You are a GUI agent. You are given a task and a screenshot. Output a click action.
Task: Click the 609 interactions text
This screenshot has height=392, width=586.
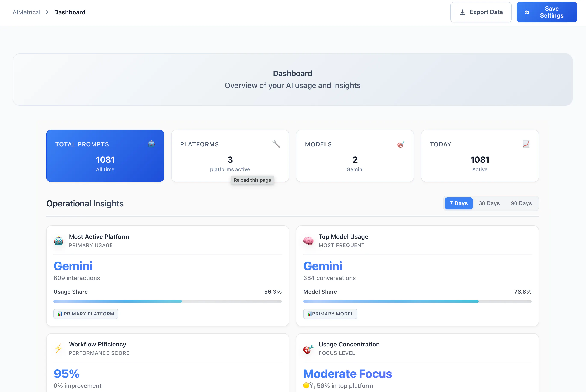(77, 278)
